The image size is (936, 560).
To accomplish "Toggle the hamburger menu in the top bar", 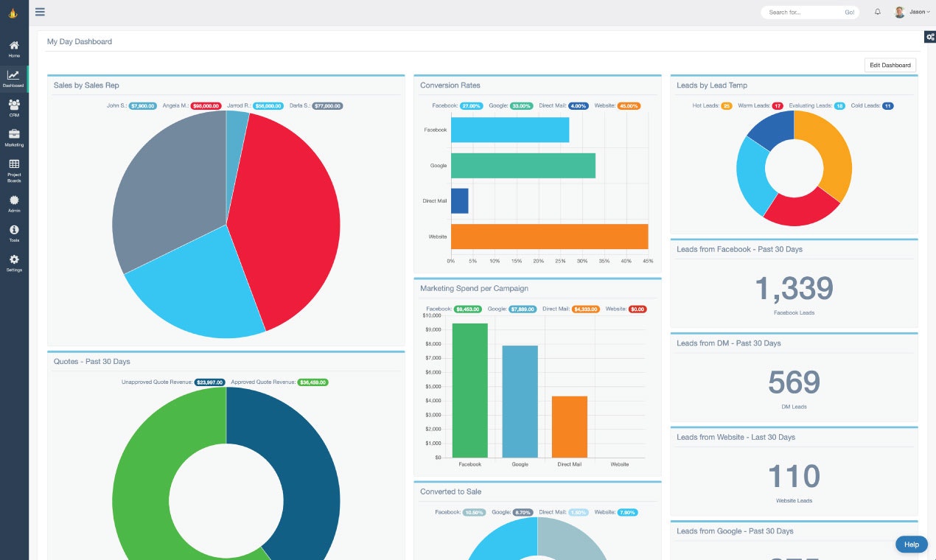I will tap(40, 12).
